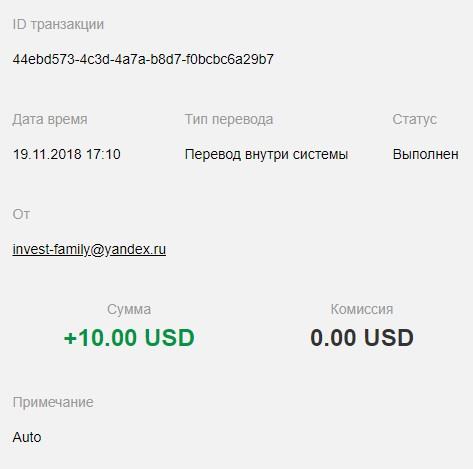This screenshot has width=473, height=469.
Task: Click the time 17:10 in timestamp
Action: click(x=103, y=154)
